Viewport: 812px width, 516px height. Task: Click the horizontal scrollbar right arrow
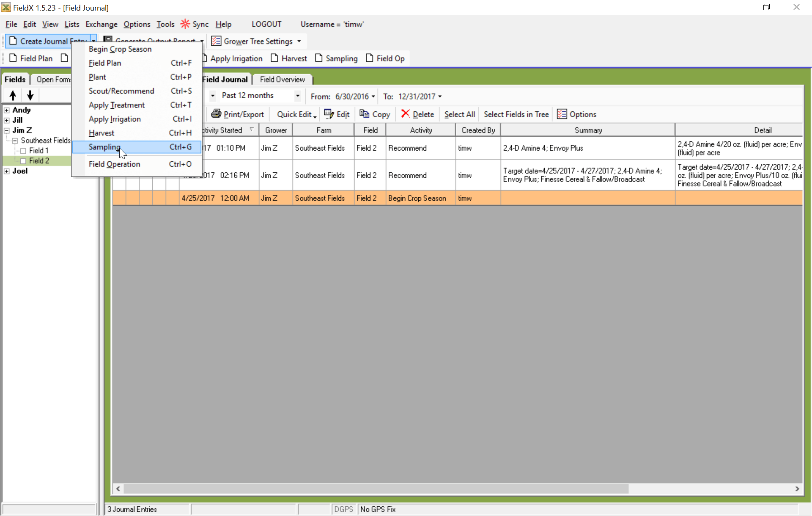pos(797,489)
